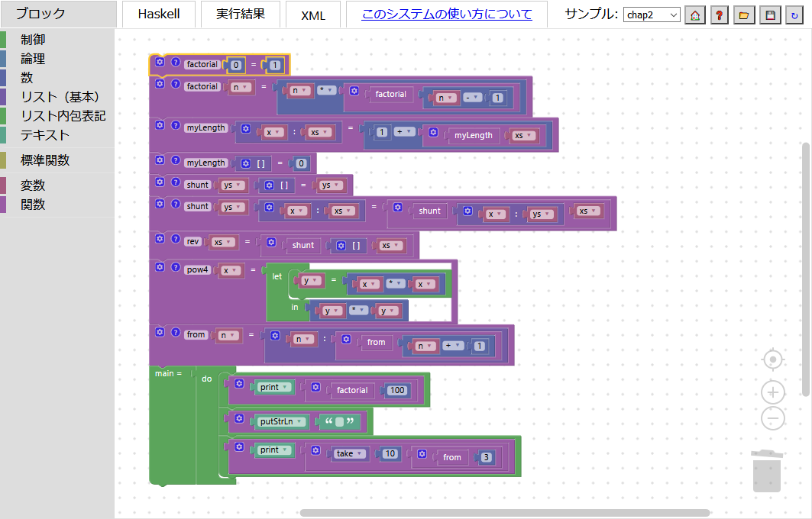Click the red question mark help icon
The width and height of the screenshot is (812, 519).
pyautogui.click(x=719, y=15)
